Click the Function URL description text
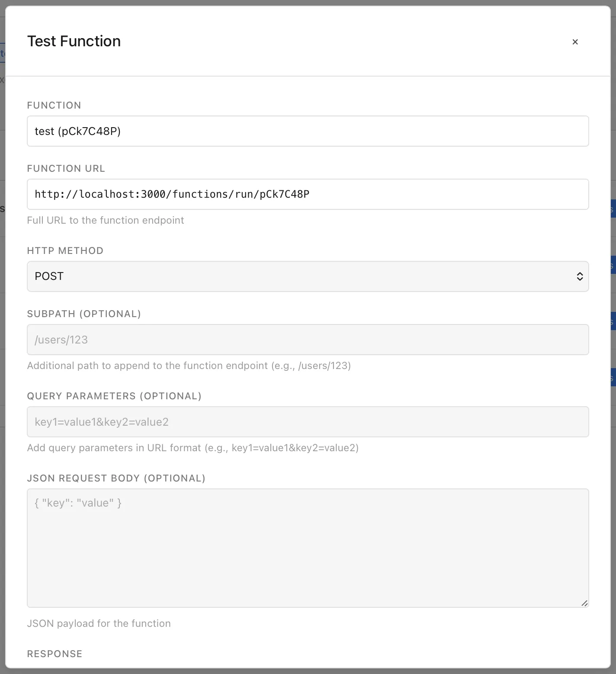This screenshot has width=616, height=674. click(106, 220)
